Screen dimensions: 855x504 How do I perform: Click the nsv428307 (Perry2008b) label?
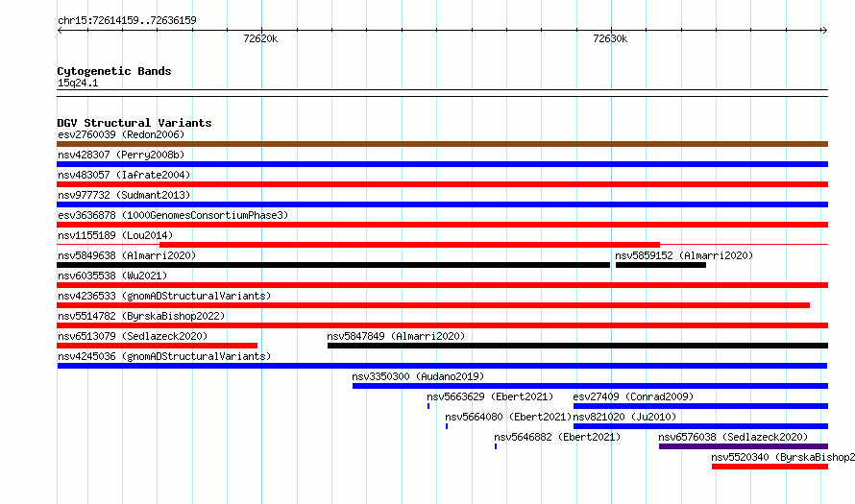coord(121,155)
